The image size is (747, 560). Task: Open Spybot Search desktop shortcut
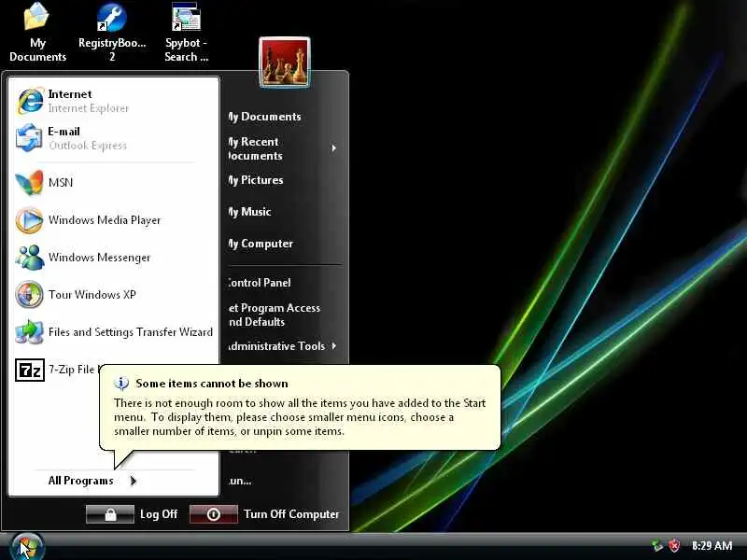click(x=186, y=32)
